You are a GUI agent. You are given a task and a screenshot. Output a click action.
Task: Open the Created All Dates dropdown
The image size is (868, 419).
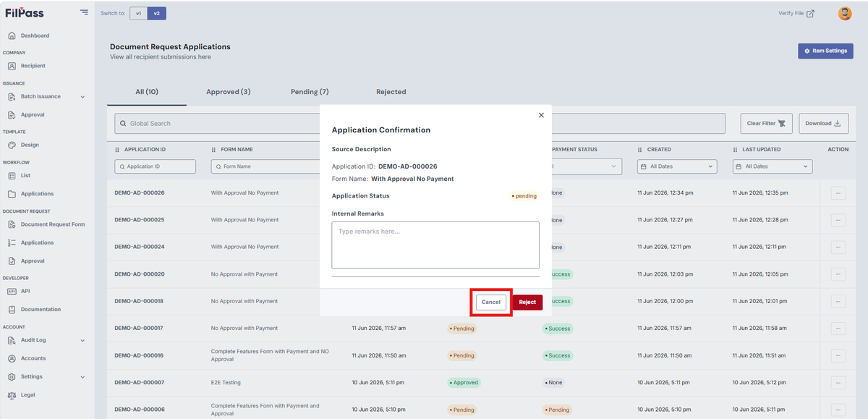click(677, 166)
